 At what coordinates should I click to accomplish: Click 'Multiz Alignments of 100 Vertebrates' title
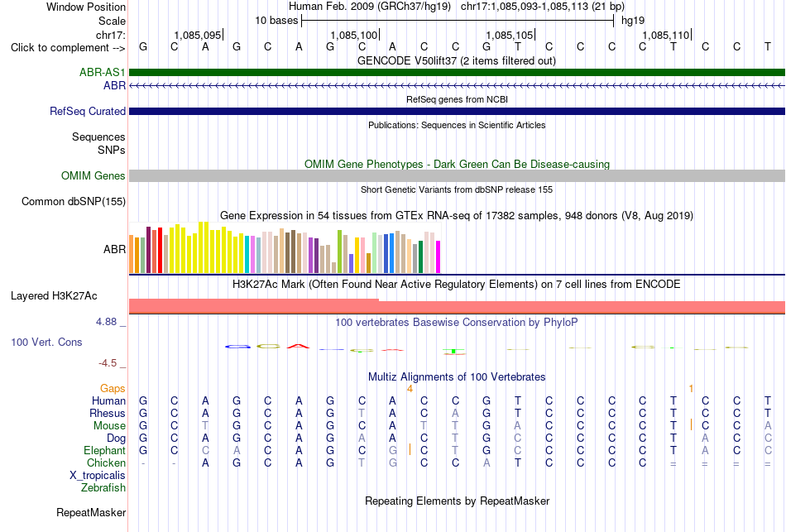click(457, 376)
